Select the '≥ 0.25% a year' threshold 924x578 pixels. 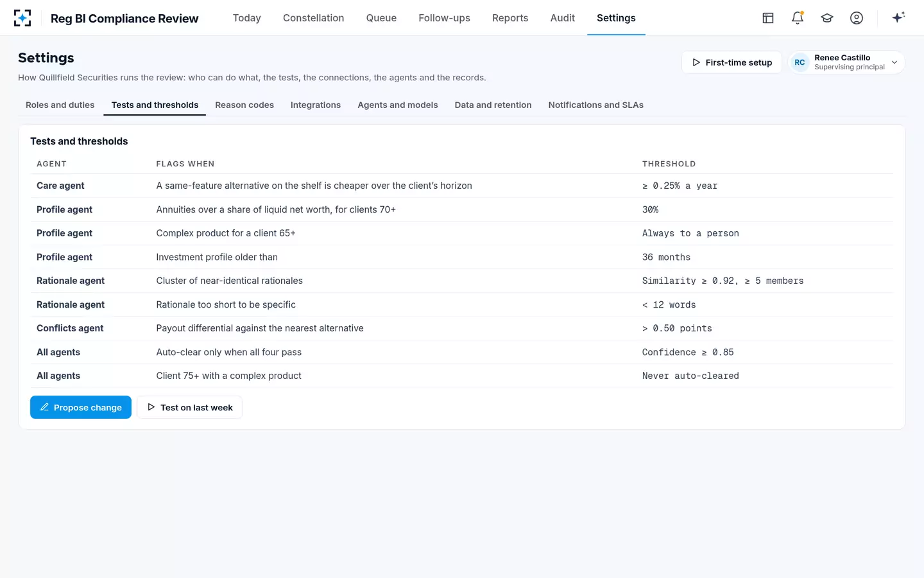click(x=680, y=186)
